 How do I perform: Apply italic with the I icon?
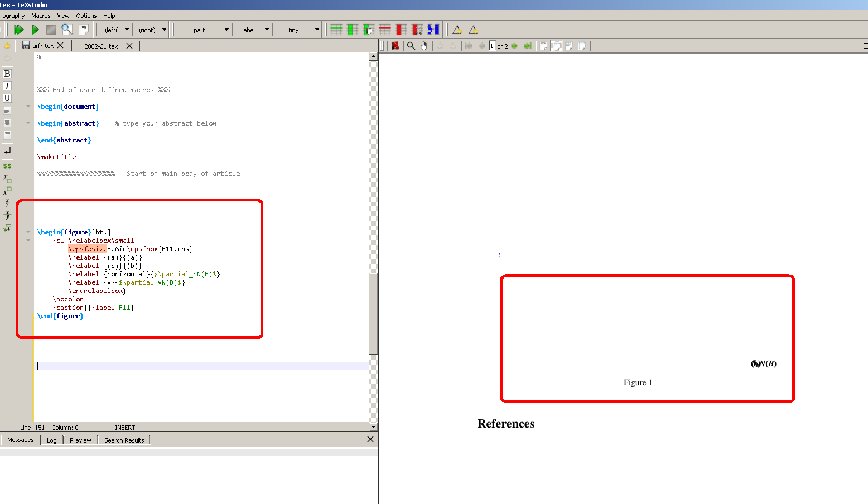(x=7, y=86)
